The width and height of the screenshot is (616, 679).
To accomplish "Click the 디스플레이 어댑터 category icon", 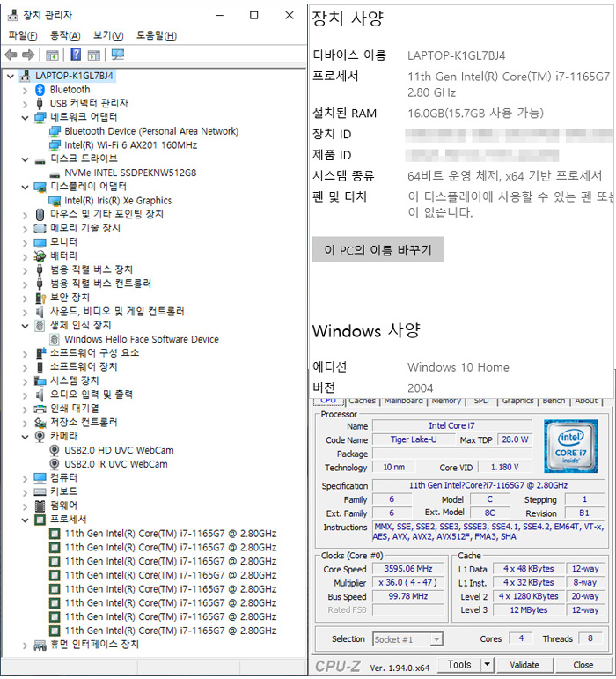I will [40, 187].
